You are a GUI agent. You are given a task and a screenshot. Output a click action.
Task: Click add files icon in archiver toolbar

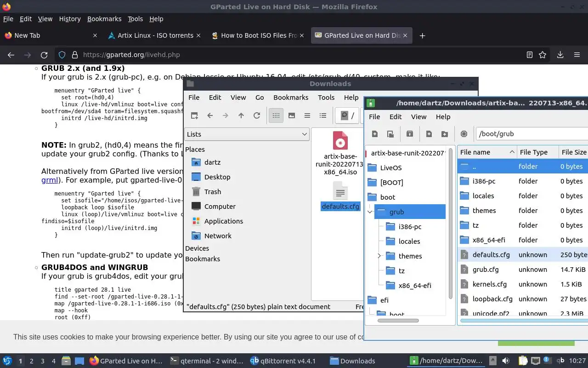(429, 134)
